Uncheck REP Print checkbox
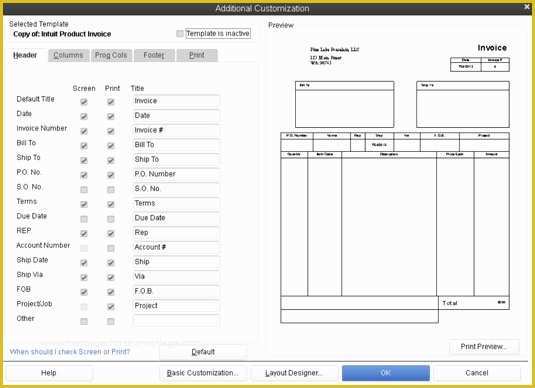 pos(111,233)
